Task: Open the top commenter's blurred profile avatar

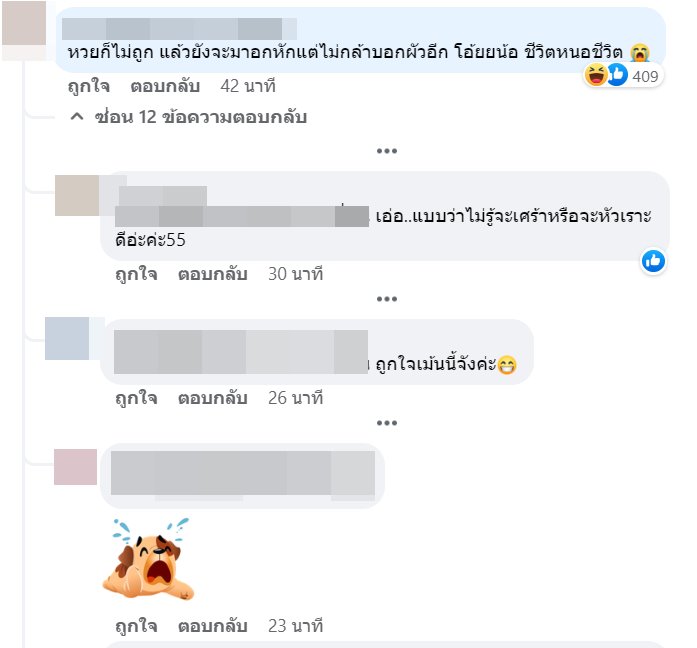Action: tap(24, 23)
